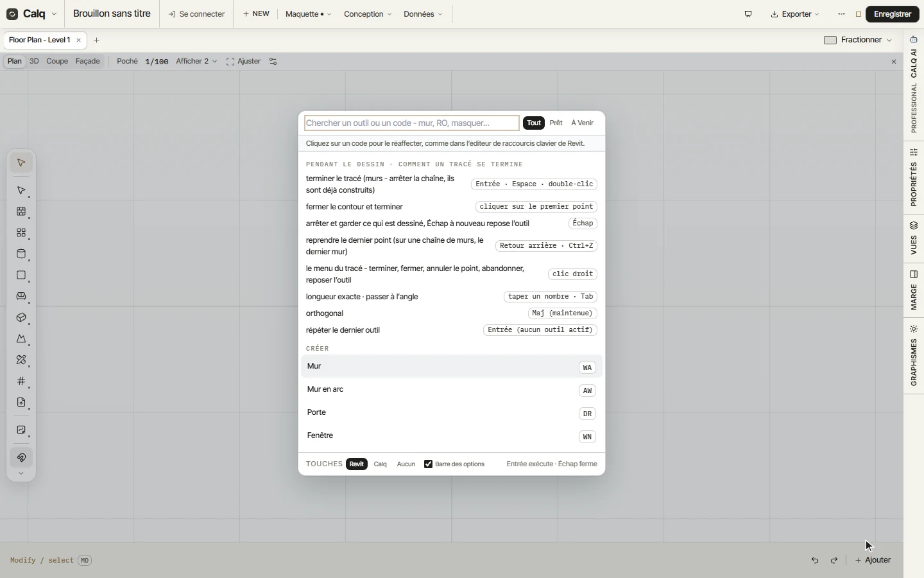Filter tools by À Venir
The width and height of the screenshot is (924, 578).
click(x=583, y=123)
